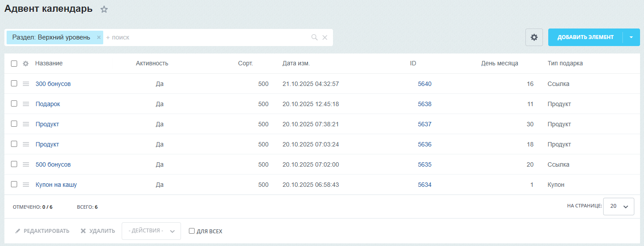Sort table by 'Дата изм.' column
Image resolution: width=644 pixels, height=246 pixels.
296,63
